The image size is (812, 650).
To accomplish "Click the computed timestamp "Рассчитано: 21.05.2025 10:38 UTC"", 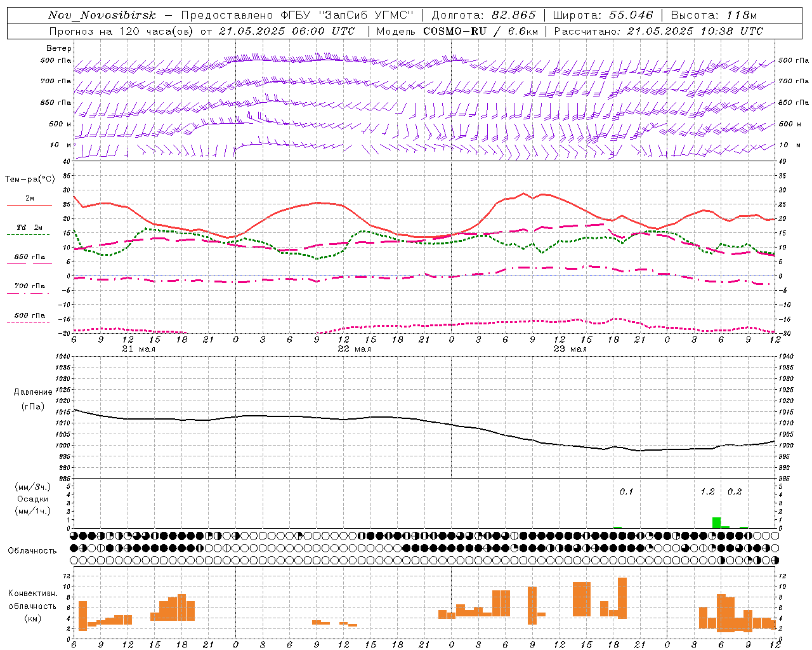I will [658, 31].
